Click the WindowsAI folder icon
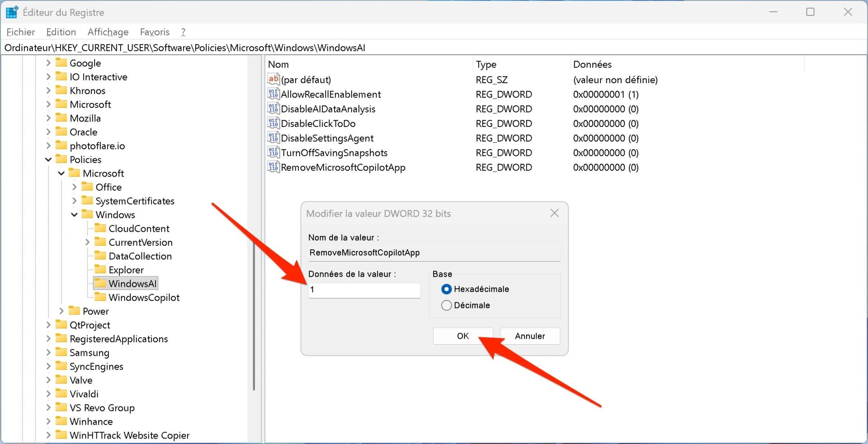The image size is (868, 444). tap(100, 283)
